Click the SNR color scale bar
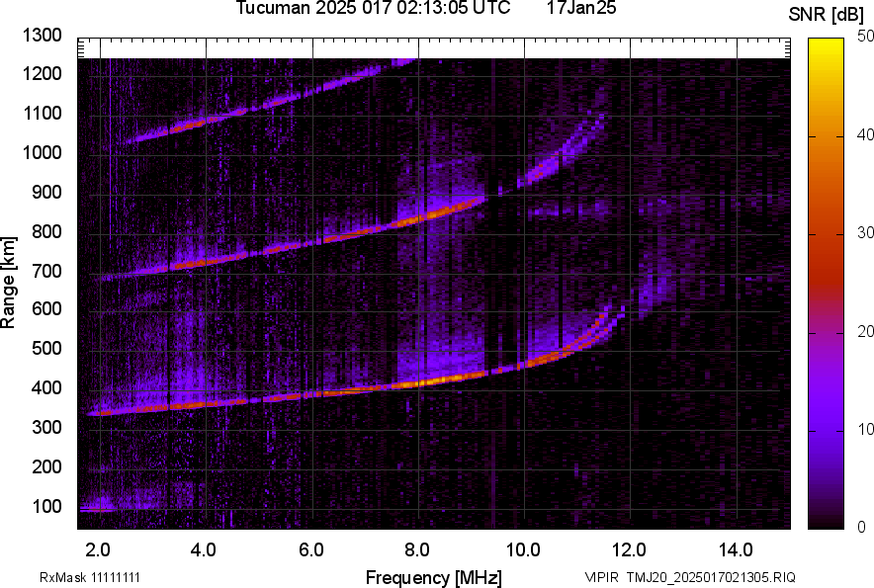 [x=827, y=284]
